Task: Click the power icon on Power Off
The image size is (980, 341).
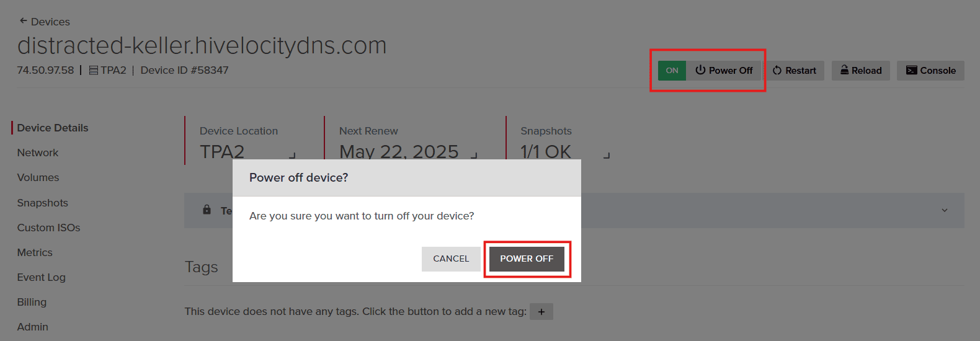Action: (700, 70)
